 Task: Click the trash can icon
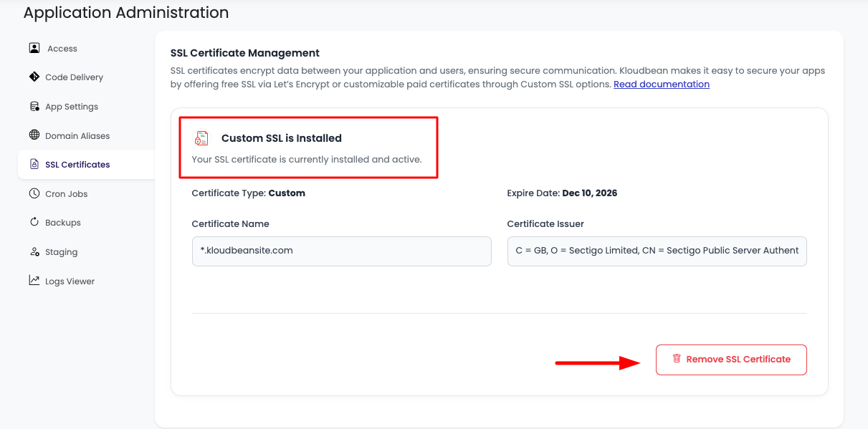tap(676, 359)
